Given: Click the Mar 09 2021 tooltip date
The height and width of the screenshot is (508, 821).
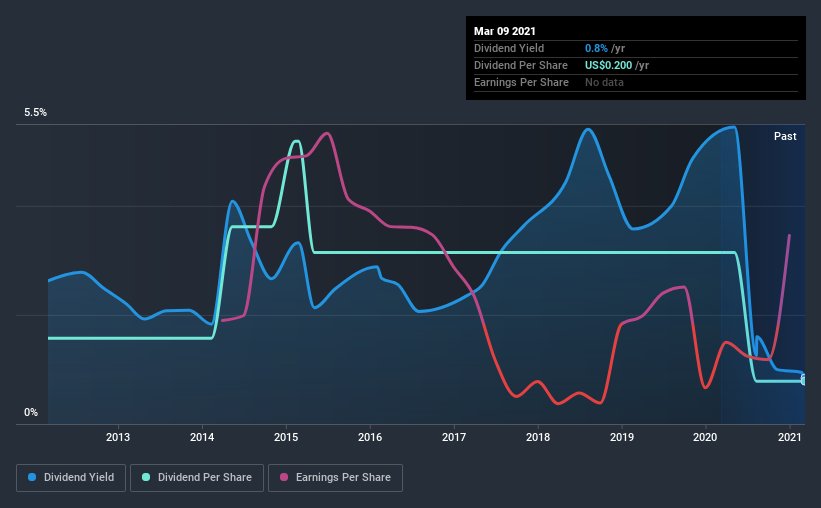Looking at the screenshot, I should (x=505, y=31).
